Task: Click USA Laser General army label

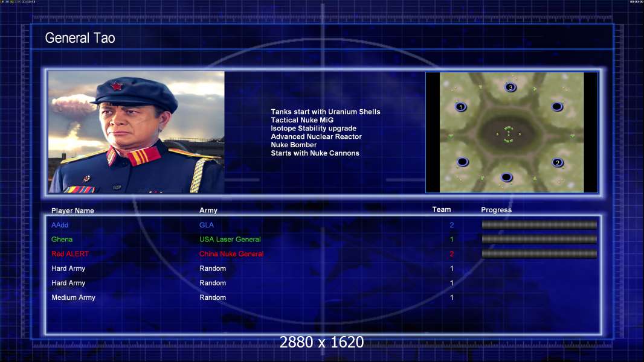Action: coord(230,240)
